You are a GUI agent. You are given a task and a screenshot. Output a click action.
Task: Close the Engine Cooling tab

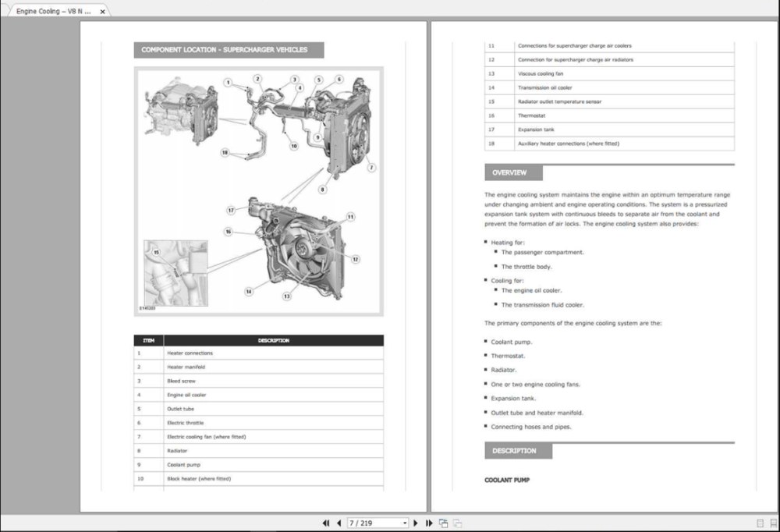(x=102, y=12)
